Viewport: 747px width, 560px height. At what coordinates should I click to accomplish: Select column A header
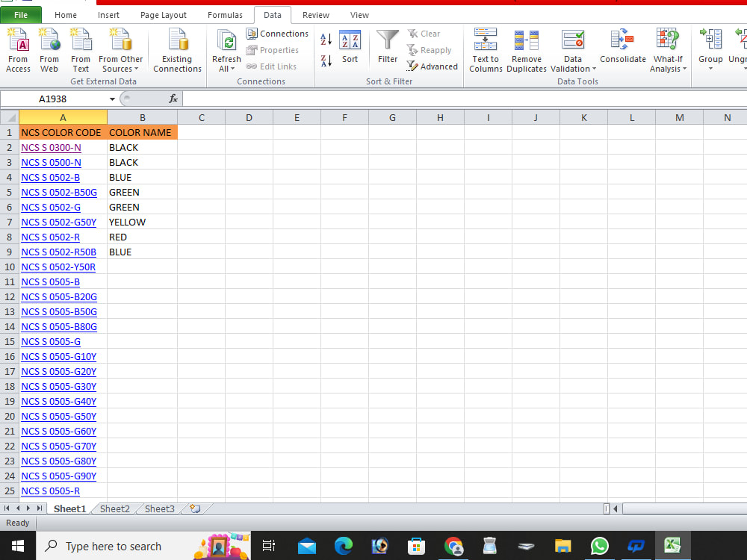(x=63, y=117)
